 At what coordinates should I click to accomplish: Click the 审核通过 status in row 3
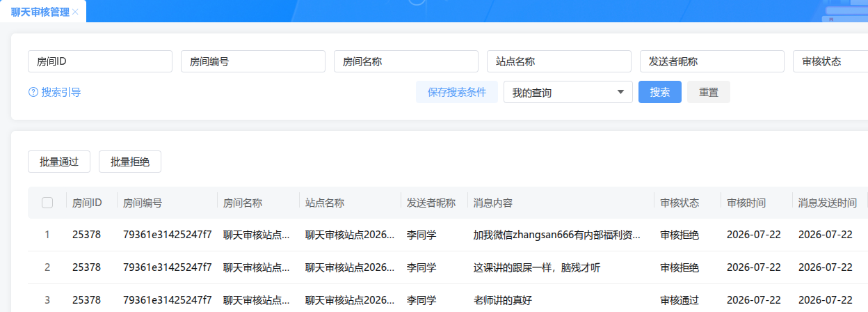[x=680, y=300]
